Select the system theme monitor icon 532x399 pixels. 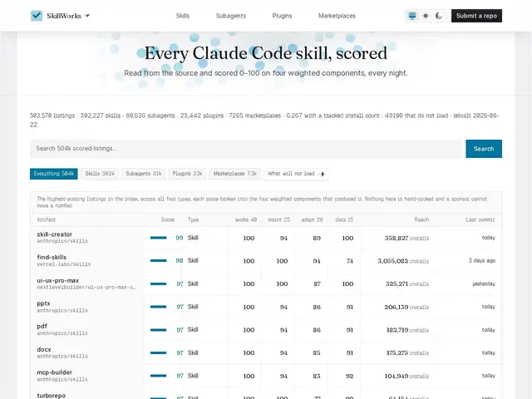[x=412, y=16]
